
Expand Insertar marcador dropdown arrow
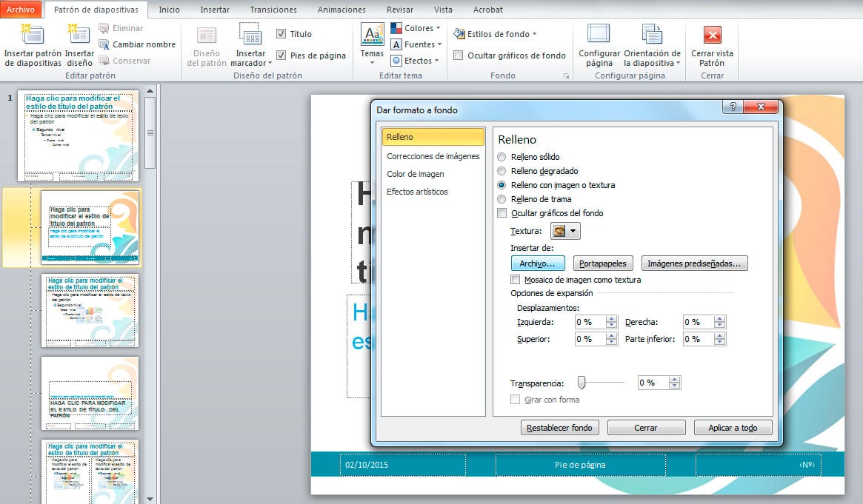[270, 63]
